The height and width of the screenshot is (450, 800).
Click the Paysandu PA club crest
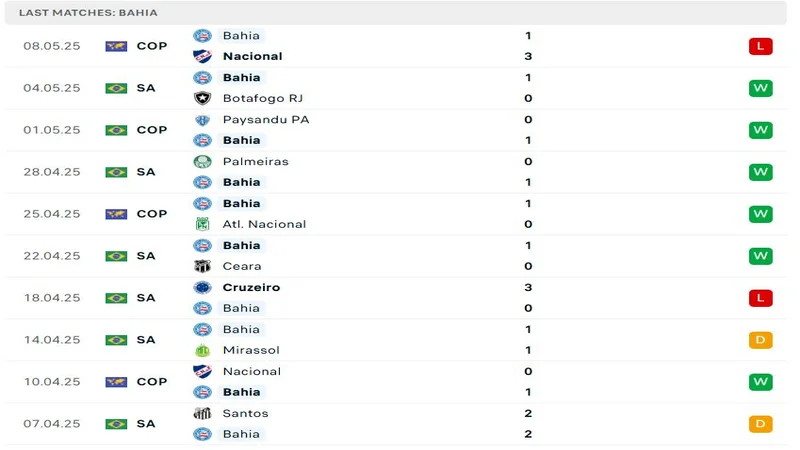pos(202,119)
